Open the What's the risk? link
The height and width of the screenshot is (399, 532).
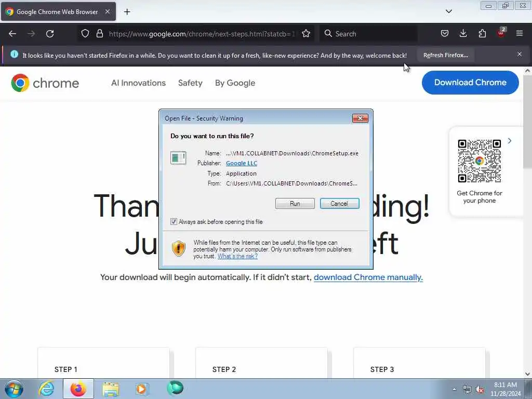pos(237,256)
